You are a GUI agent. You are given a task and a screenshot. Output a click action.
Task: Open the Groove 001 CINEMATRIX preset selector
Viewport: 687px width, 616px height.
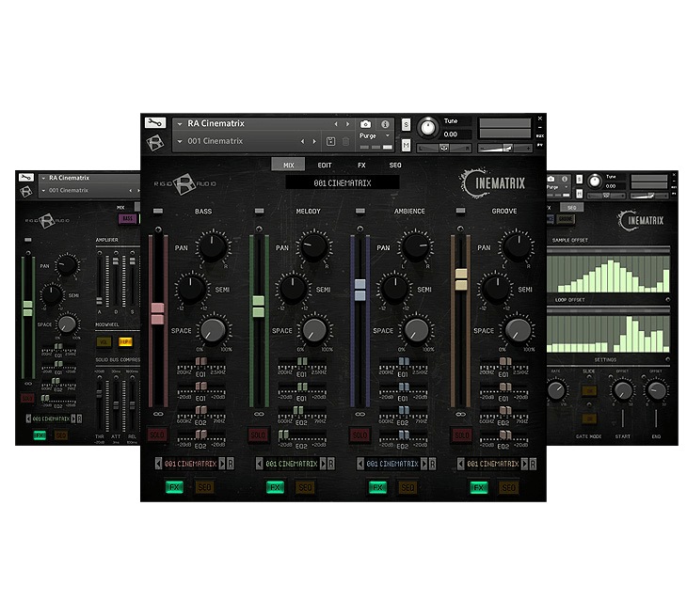coord(493,464)
